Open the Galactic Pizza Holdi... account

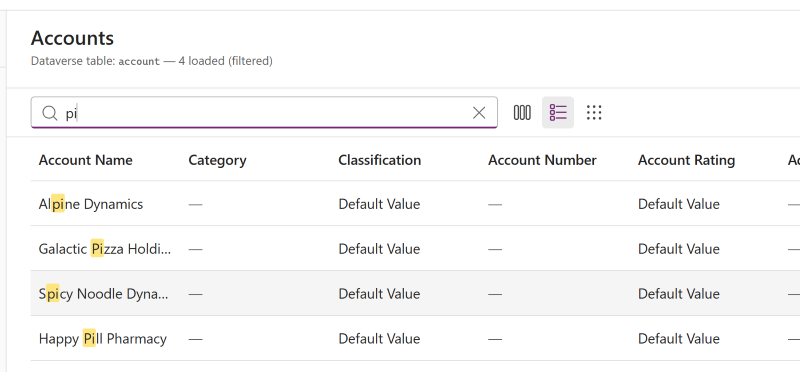click(x=105, y=249)
